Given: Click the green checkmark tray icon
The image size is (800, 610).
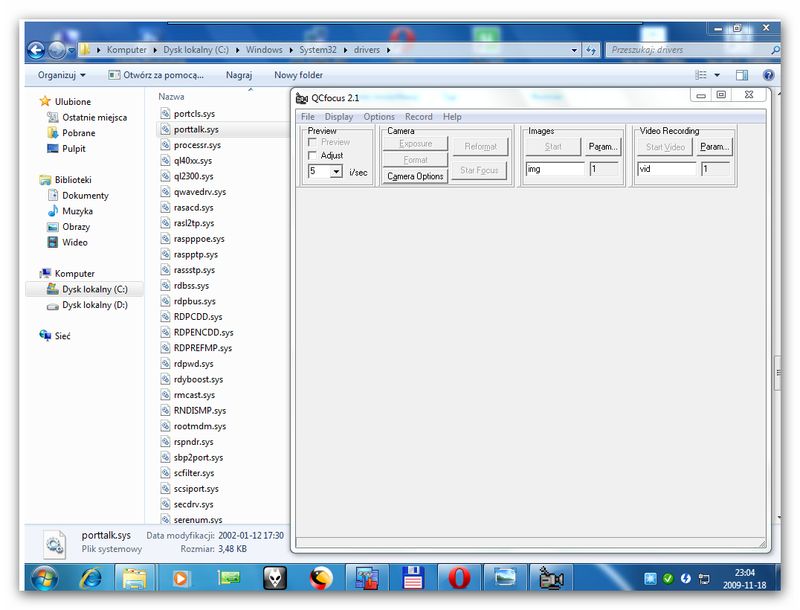Looking at the screenshot, I should pyautogui.click(x=668, y=578).
